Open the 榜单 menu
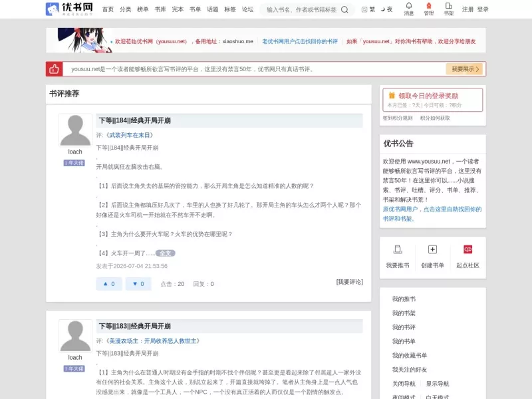Viewport: 532px width, 399px height. tap(143, 9)
